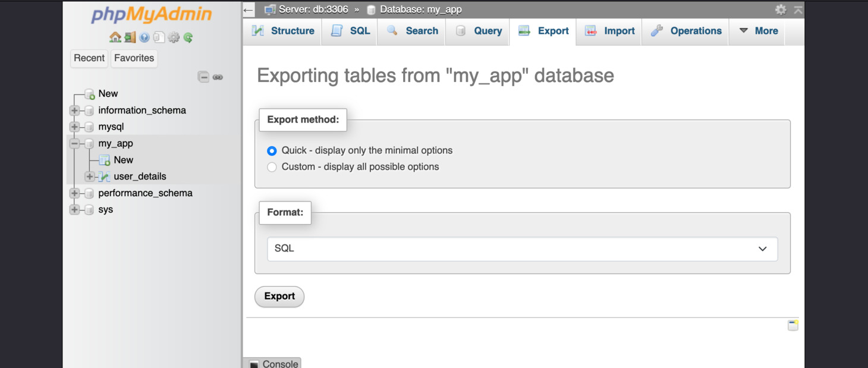Collapse top menu with arrow icon
Viewport: 868px width, 368px height.
point(798,10)
